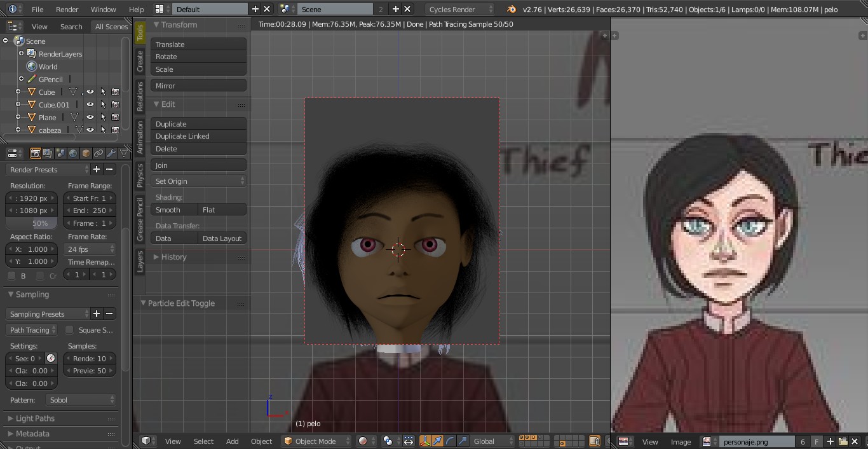
Task: Open the Window menu
Action: coord(103,10)
